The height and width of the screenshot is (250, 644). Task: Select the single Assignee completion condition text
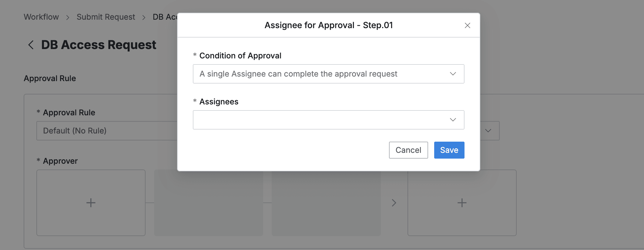298,74
